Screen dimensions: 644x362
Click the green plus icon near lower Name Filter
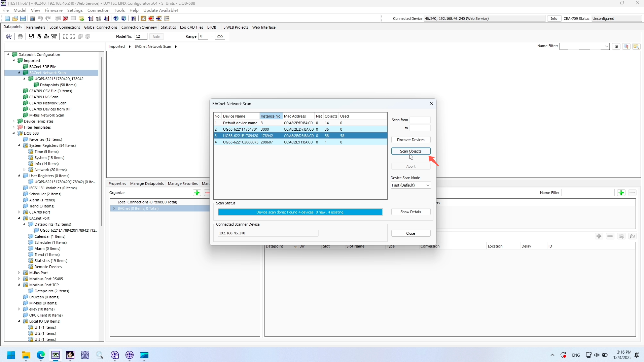coord(621,193)
